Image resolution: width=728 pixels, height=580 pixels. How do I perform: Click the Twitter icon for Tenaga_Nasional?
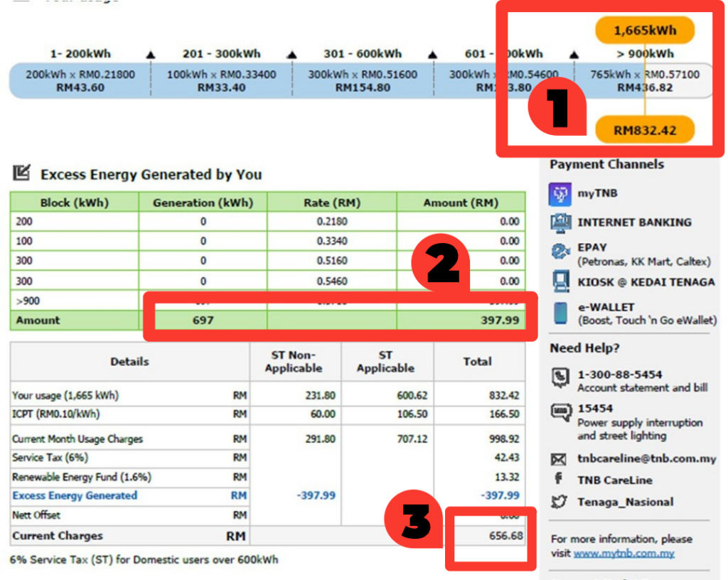click(559, 502)
